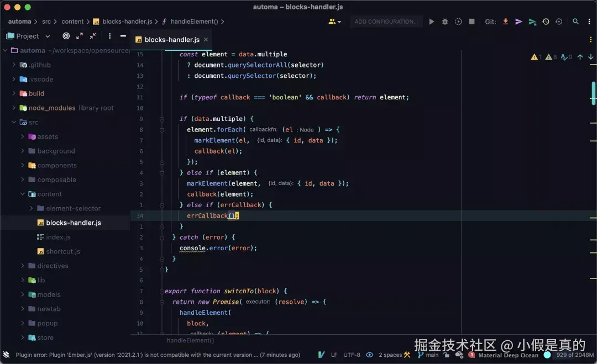Click the cyan theme color circle
Screen dimensions: 597x364
[x=547, y=355]
